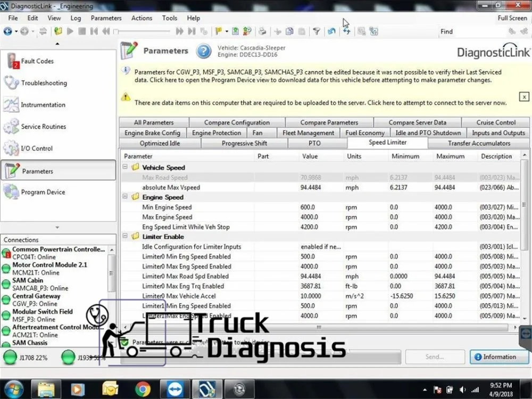Open Chrome from the Windows taskbar
Image resolution: width=532 pixels, height=399 pixels.
[x=143, y=389]
